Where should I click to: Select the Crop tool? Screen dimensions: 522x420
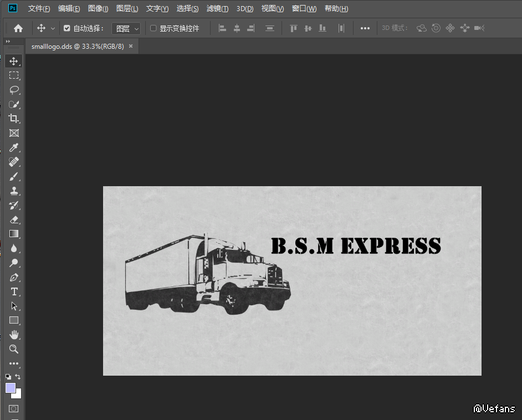14,119
